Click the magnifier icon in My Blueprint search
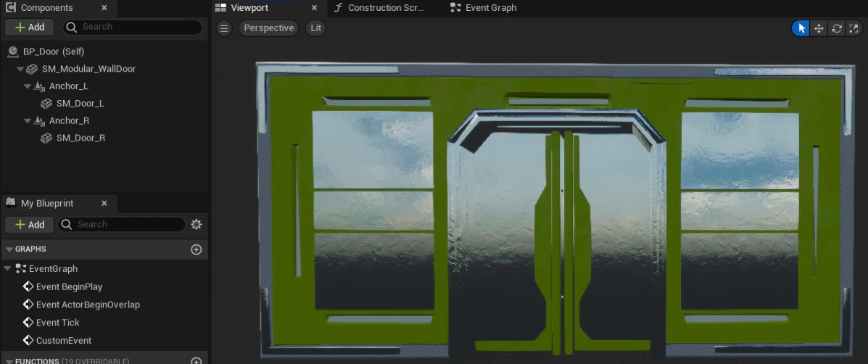The width and height of the screenshot is (868, 364). tap(67, 224)
